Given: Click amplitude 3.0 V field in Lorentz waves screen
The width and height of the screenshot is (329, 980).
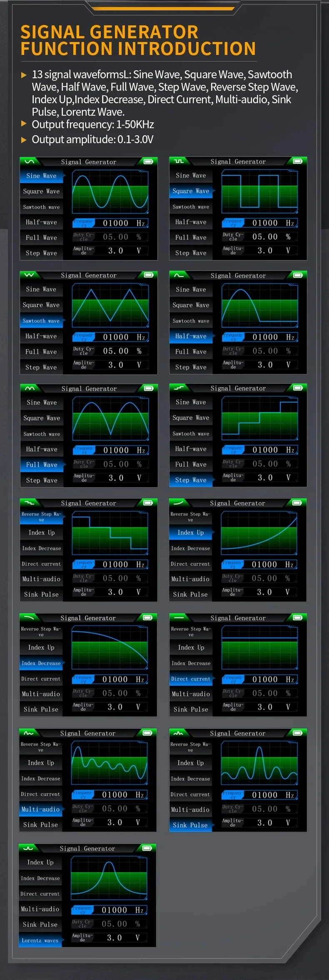Looking at the screenshot, I should coord(109,938).
